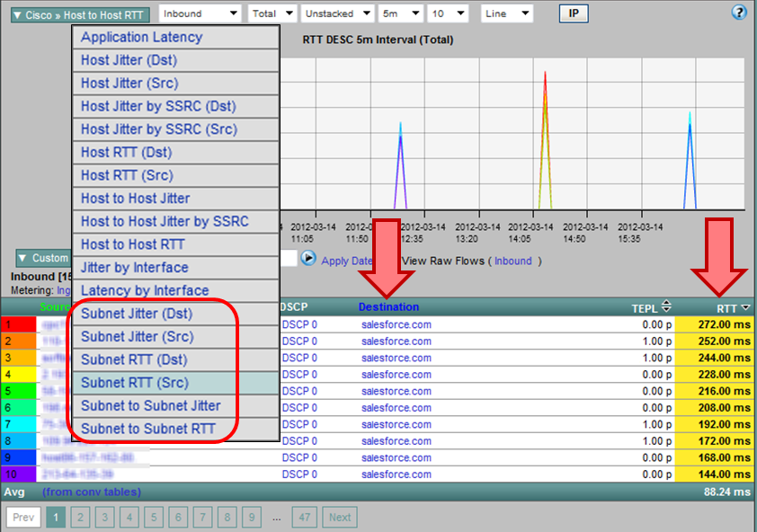
Task: Click the Destination column header link
Action: click(388, 307)
